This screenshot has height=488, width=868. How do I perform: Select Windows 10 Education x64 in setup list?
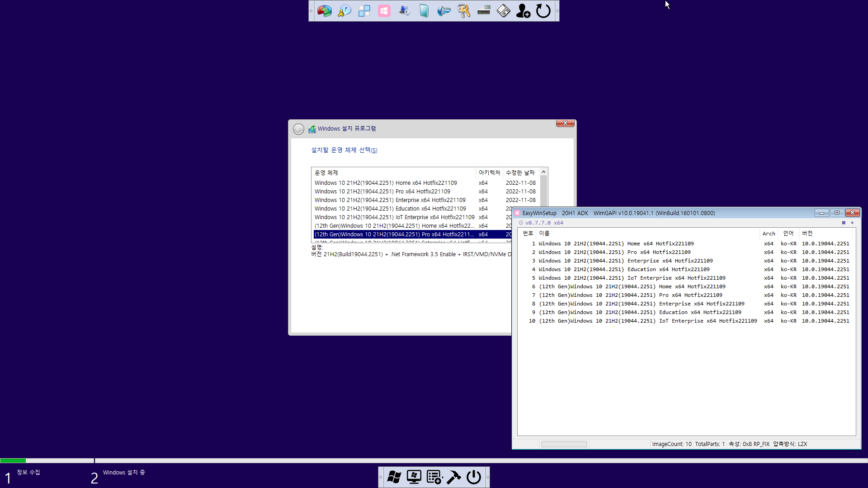[x=412, y=209]
